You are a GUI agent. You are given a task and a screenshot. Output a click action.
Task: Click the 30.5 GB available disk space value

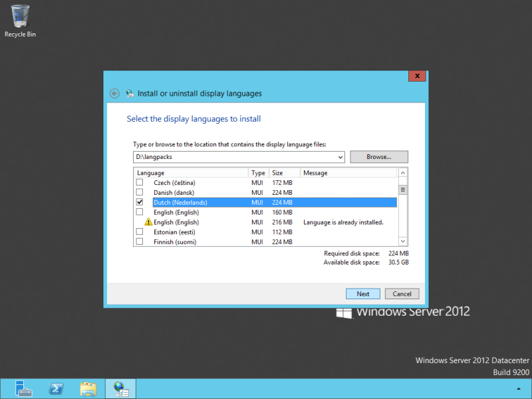[x=398, y=262]
